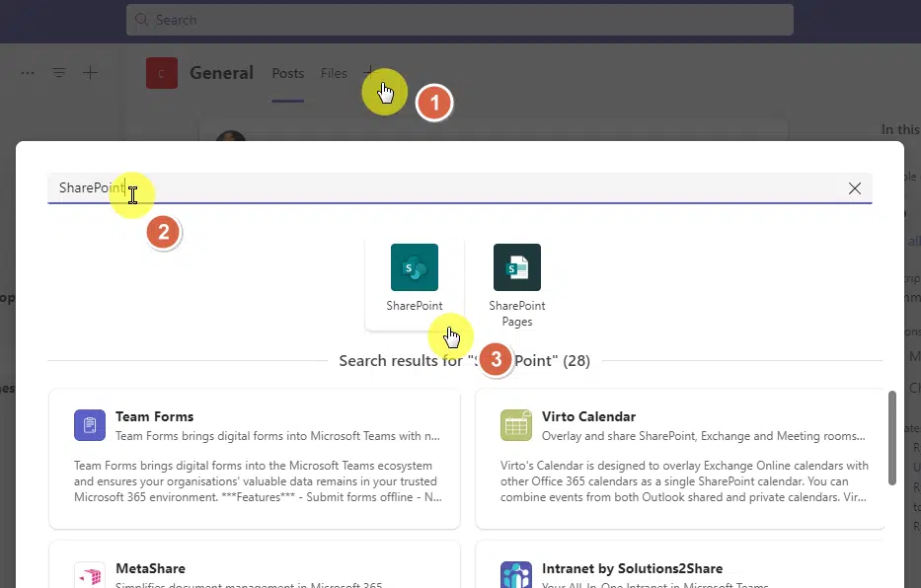Close the add-a-tab dialog

855,188
